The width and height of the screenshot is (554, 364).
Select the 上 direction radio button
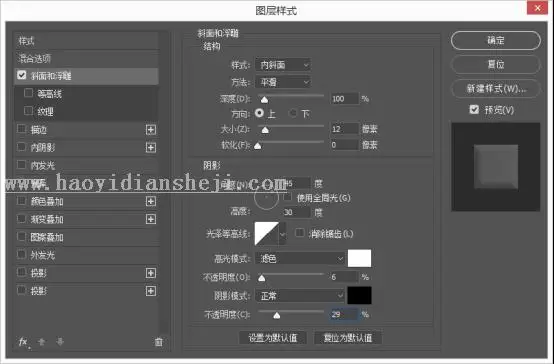(259, 113)
